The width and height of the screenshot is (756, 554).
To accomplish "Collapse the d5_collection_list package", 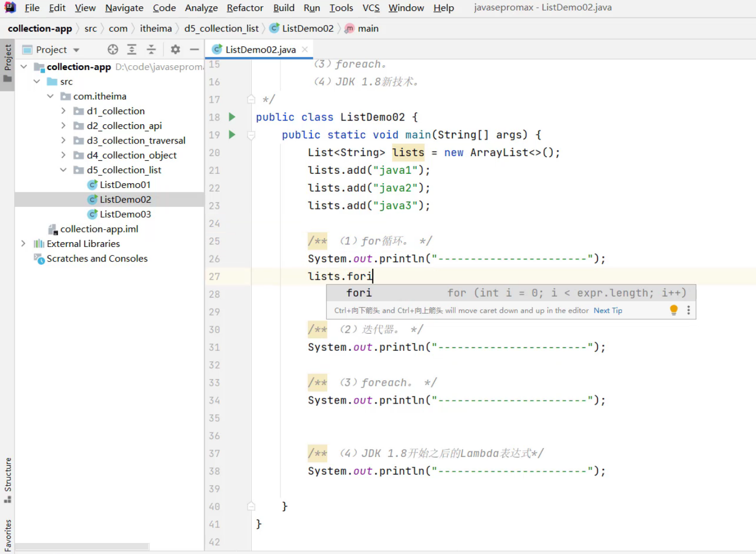I will pyautogui.click(x=63, y=170).
